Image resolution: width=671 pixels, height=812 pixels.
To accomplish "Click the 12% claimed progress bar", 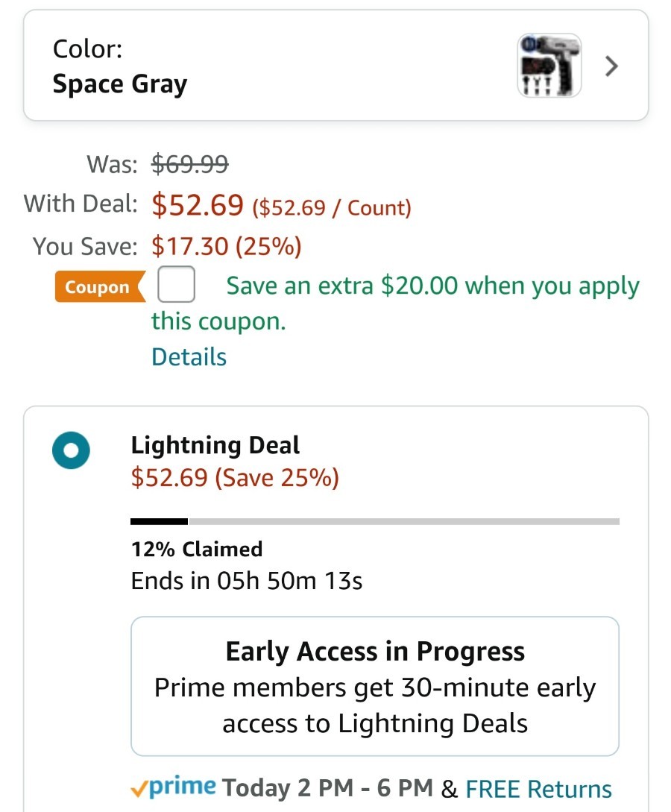I will [x=375, y=521].
